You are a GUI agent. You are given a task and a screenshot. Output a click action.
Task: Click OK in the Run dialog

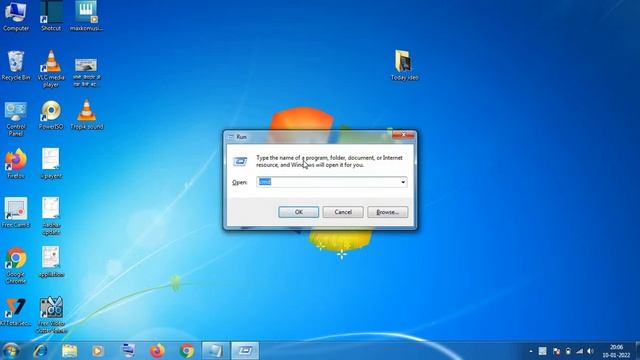coord(298,212)
